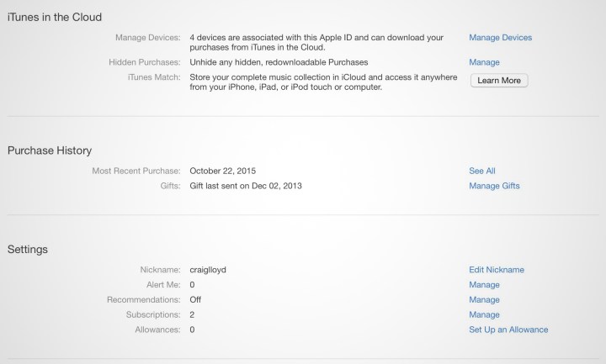Screen dimensions: 606x364
Task: Click Manage next to Hidden Purchases
Action: coord(484,62)
